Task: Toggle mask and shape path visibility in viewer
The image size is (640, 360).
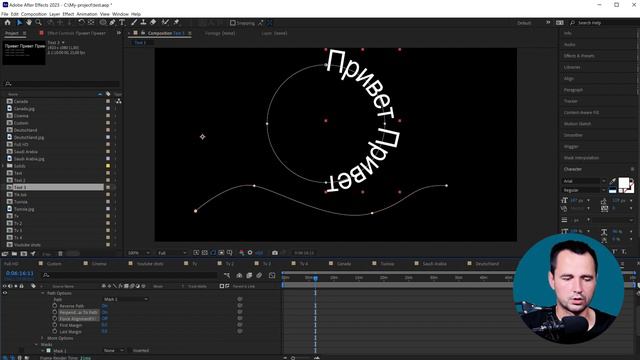Action: coord(213,253)
